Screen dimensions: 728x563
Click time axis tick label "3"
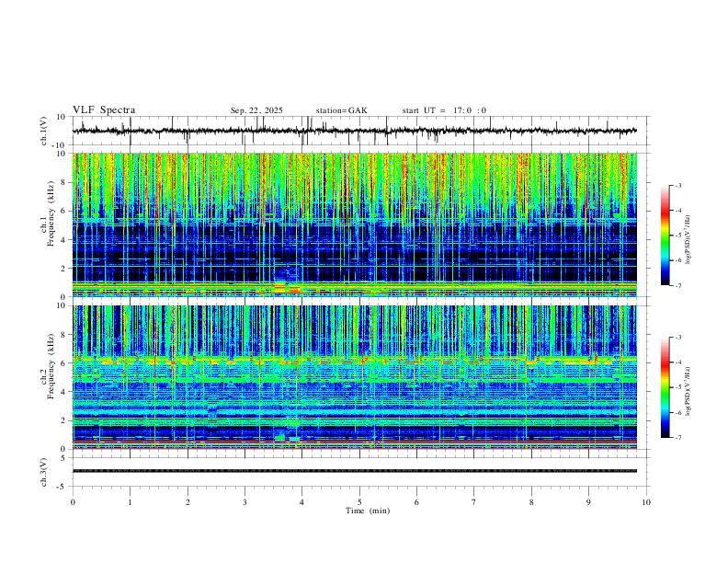pos(245,502)
